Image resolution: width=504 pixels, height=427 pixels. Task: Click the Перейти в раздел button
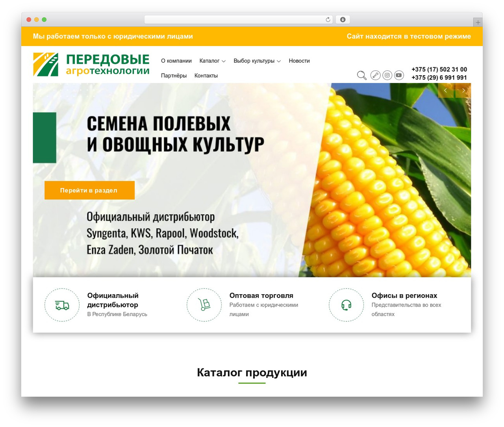pos(89,190)
